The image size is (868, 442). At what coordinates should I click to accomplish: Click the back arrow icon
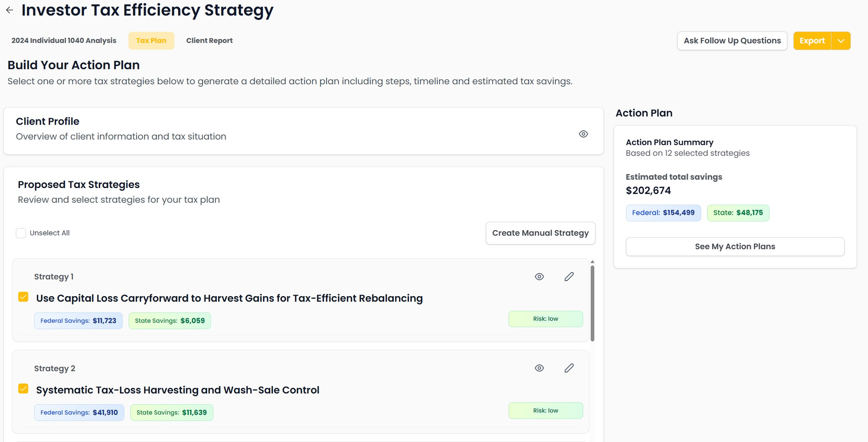pos(10,10)
